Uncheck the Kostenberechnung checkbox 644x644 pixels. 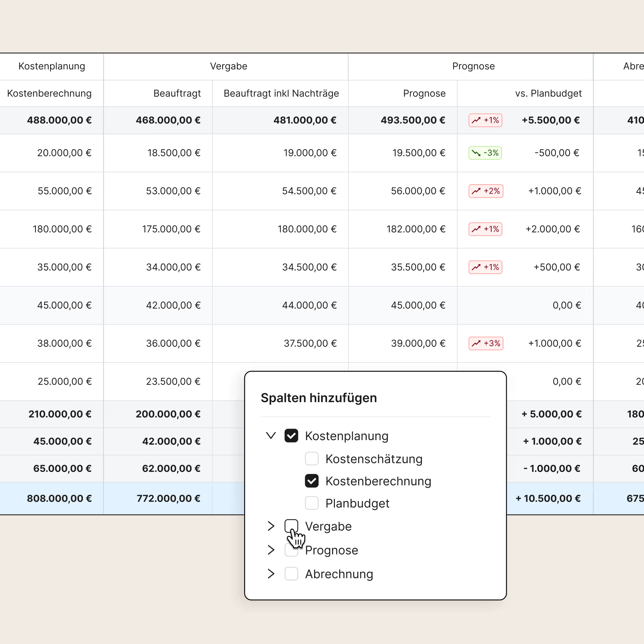coord(312,481)
